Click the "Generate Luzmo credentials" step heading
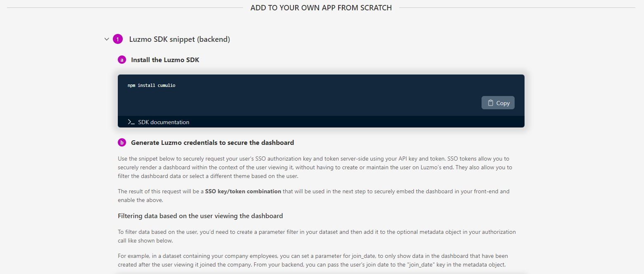This screenshot has width=644, height=274. click(212, 142)
